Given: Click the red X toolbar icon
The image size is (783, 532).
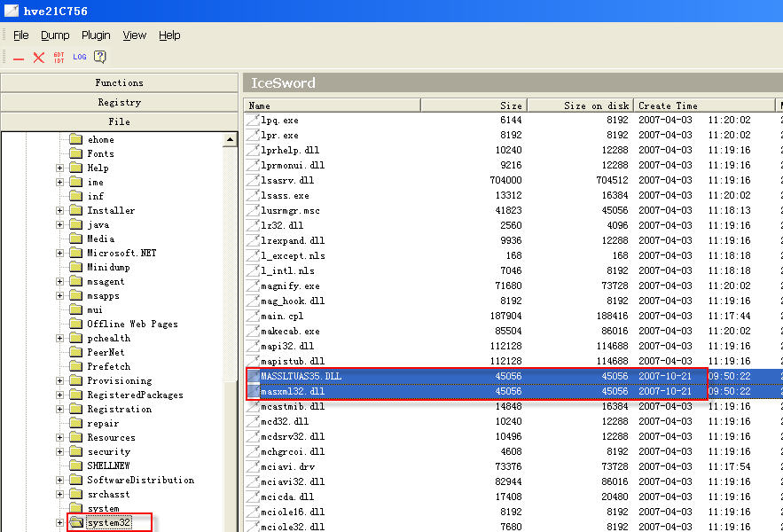Looking at the screenshot, I should (x=39, y=58).
